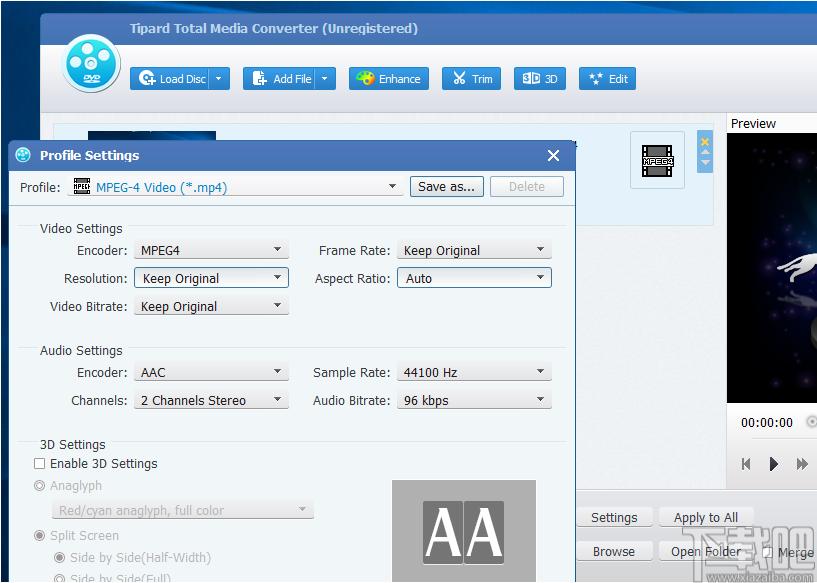Viewport: 817px width, 583px height.
Task: Click the 3D Settings section label
Action: point(72,444)
